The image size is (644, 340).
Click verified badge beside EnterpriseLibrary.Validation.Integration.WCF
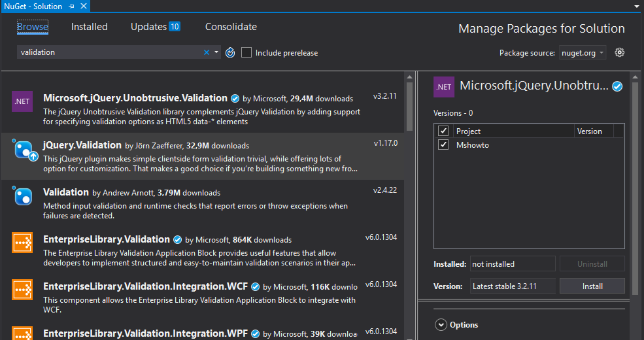pyautogui.click(x=255, y=286)
